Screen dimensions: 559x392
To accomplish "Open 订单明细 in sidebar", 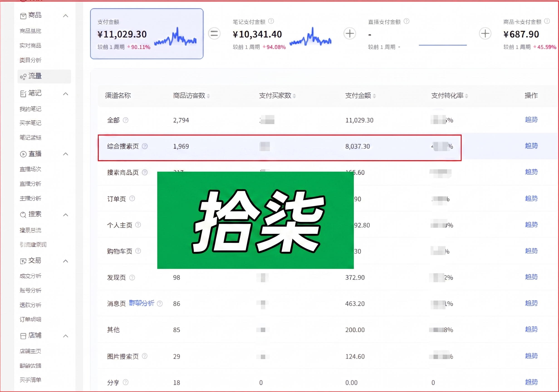I will [x=30, y=319].
